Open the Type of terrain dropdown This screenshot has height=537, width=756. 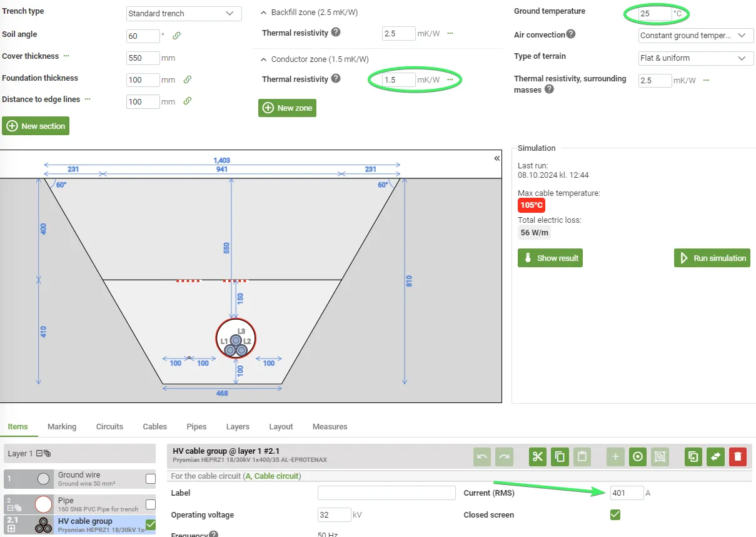pyautogui.click(x=695, y=58)
